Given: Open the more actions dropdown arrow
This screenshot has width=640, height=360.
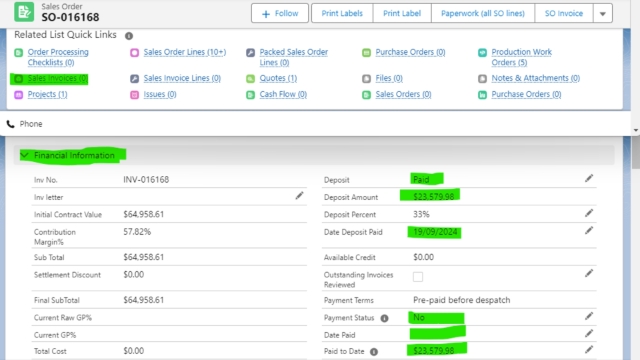Looking at the screenshot, I should tap(602, 13).
